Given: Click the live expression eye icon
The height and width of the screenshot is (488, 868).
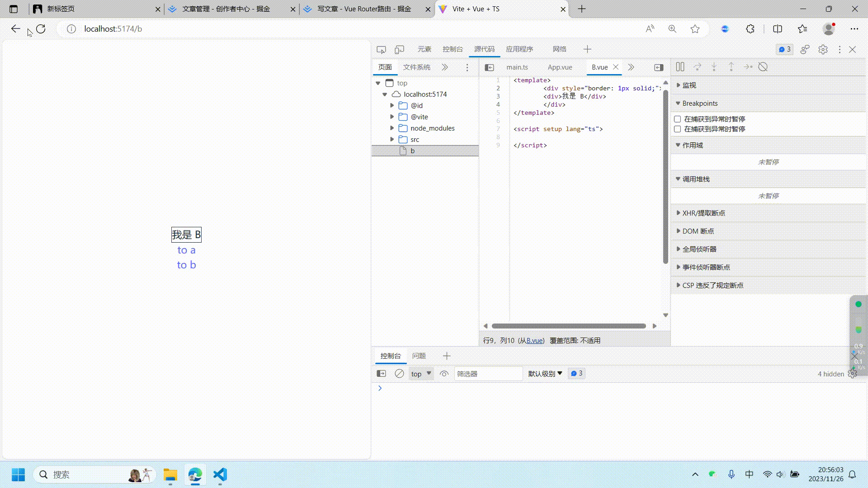Looking at the screenshot, I should pyautogui.click(x=444, y=374).
